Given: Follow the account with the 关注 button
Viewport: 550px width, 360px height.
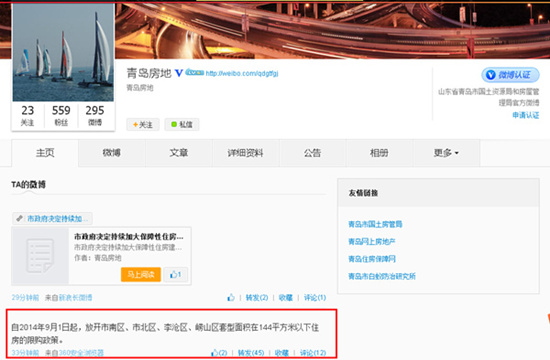Looking at the screenshot, I should (143, 125).
